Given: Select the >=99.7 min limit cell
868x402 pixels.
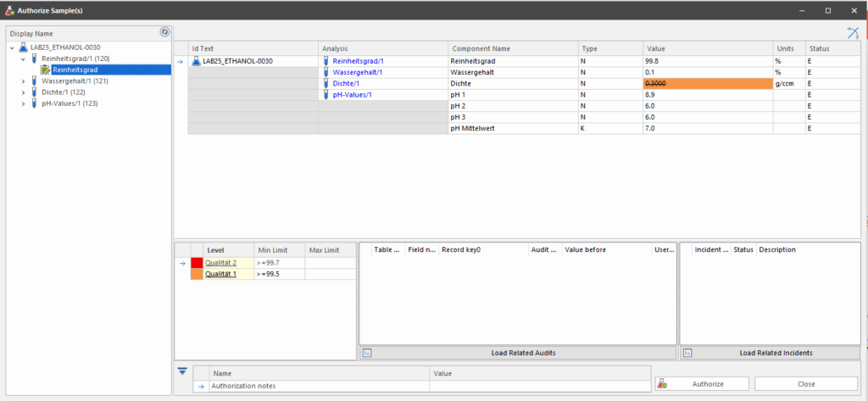Looking at the screenshot, I should point(279,263).
